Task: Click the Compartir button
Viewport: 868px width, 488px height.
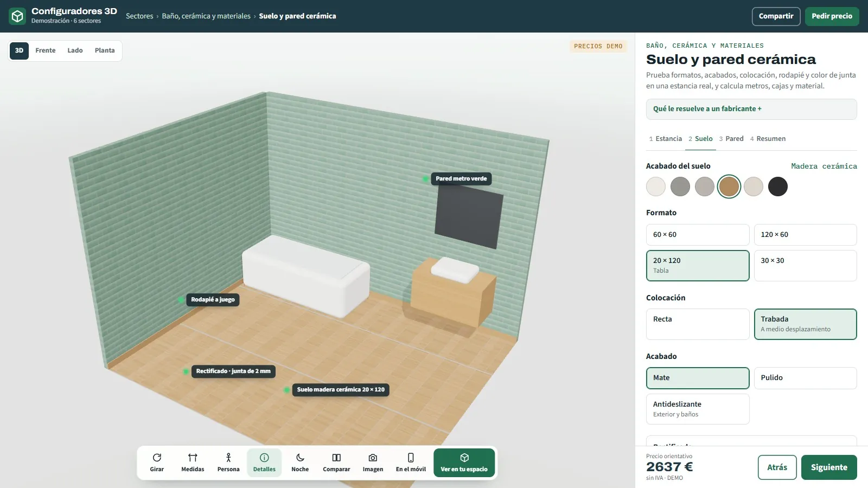Action: pos(776,16)
